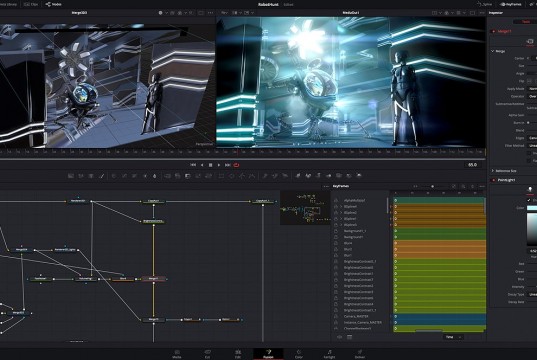
Task: Play the composition in reverse
Action: coord(202,165)
